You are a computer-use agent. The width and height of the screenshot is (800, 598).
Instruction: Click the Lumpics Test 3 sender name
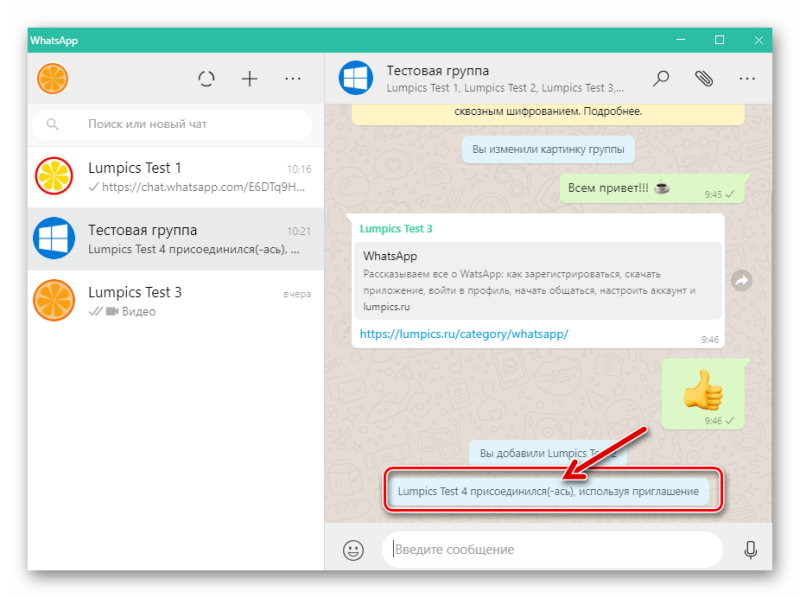[x=396, y=229]
